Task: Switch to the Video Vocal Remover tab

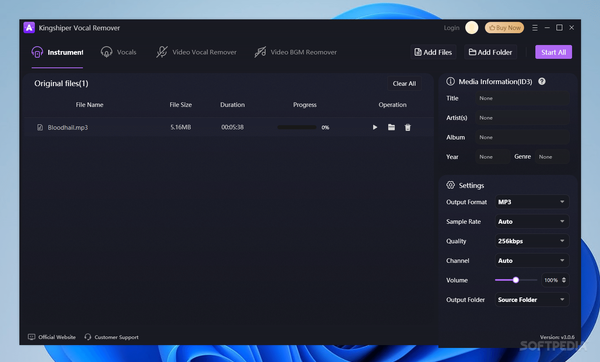Action: tap(196, 52)
